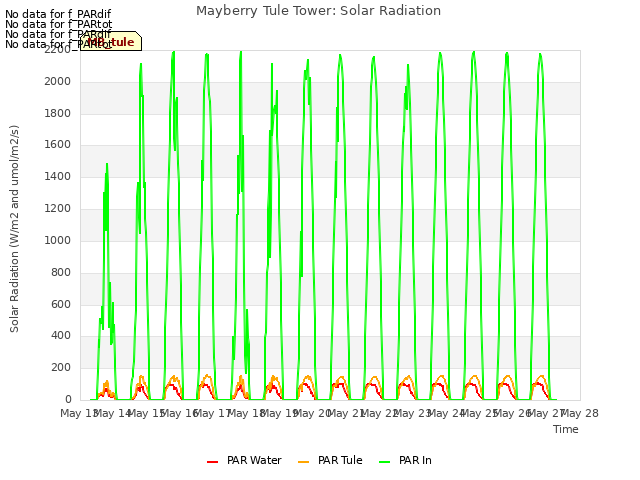The width and height of the screenshot is (640, 480).
Task: Click the 0 y-axis tick label
Action: 68,400
